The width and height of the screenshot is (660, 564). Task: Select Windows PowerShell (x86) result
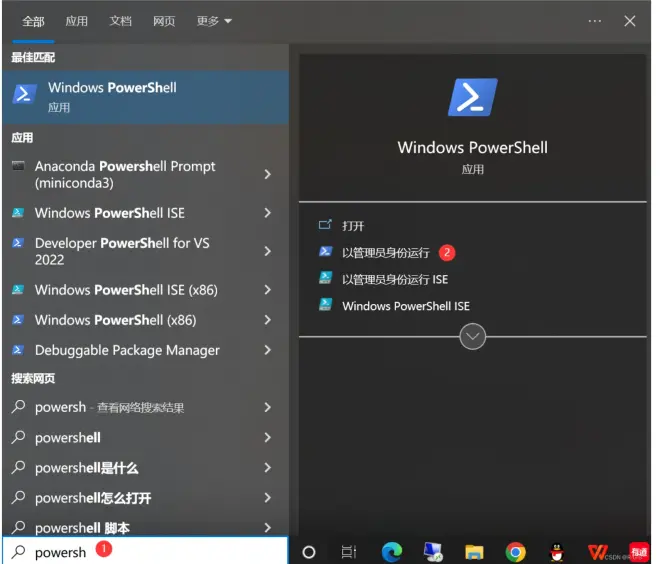pyautogui.click(x=145, y=320)
